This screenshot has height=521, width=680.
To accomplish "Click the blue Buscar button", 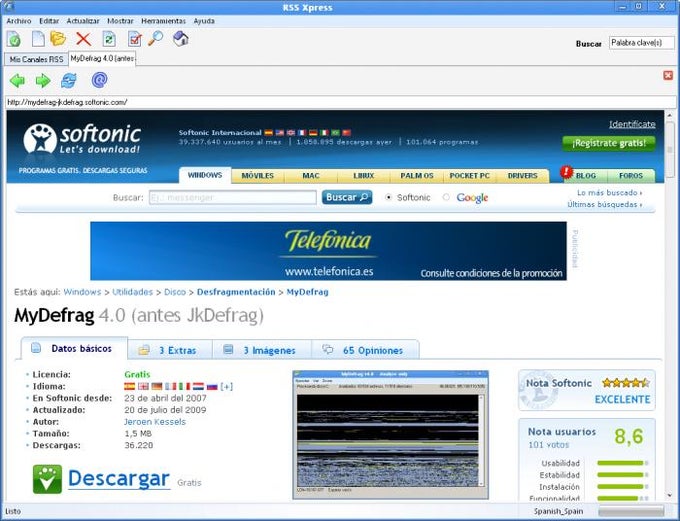I will (347, 197).
